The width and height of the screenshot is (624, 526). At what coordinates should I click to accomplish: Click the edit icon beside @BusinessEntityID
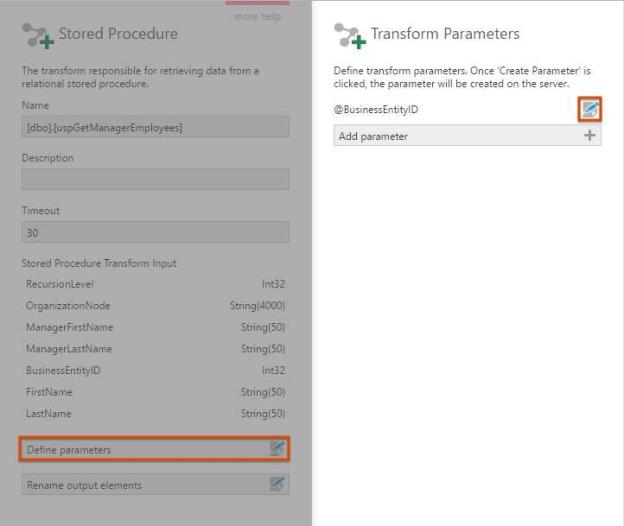[590, 109]
